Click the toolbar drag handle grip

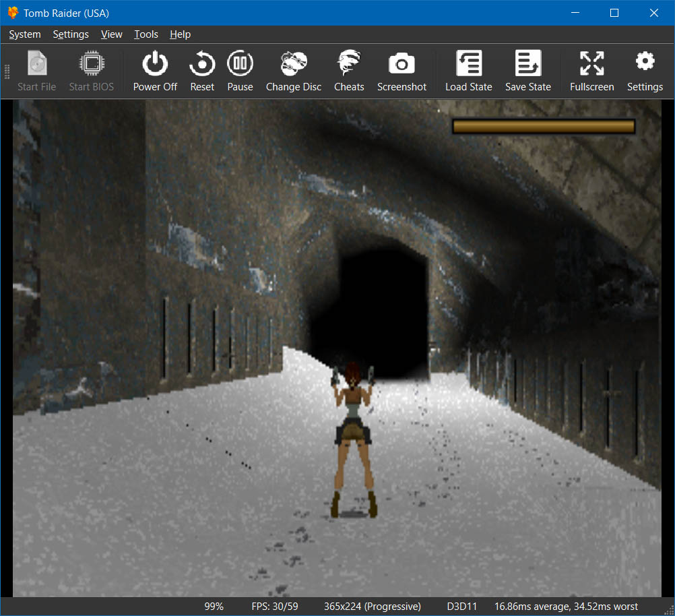pos(7,71)
